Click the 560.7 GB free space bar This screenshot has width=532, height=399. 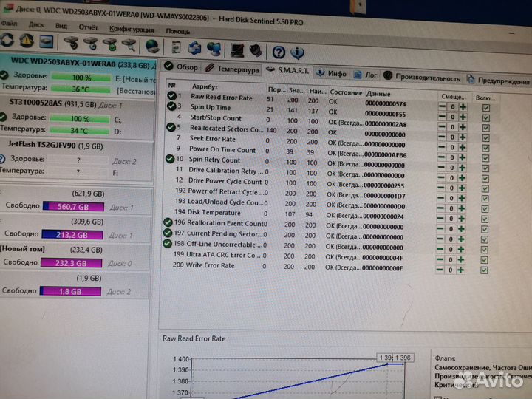click(x=67, y=207)
